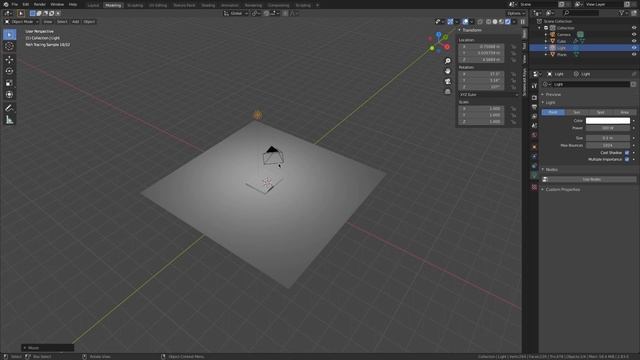The image size is (640, 360).
Task: Hide the Light object with eye icon
Action: click(x=634, y=48)
